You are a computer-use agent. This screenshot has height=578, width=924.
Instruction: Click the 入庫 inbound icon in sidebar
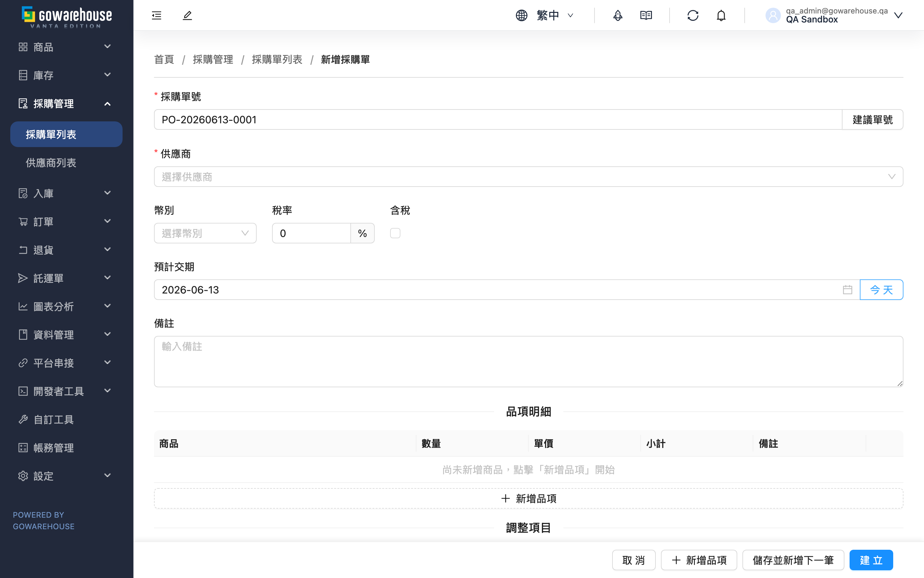23,193
